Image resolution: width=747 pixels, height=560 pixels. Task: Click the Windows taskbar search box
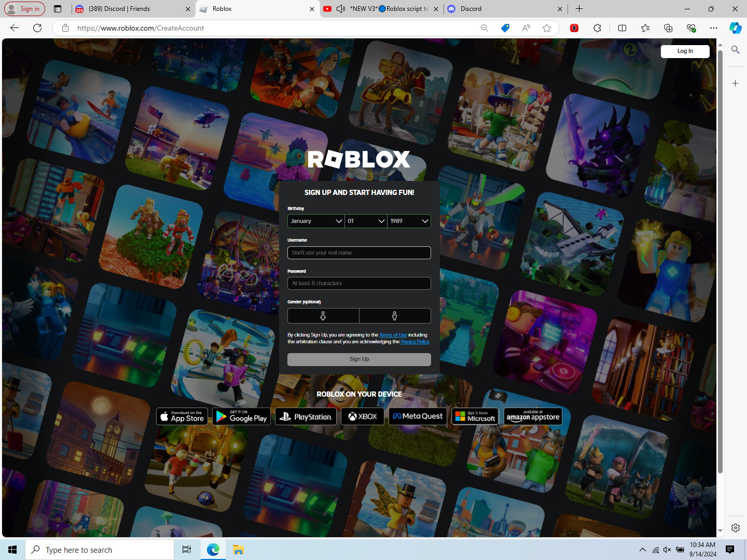coord(100,550)
